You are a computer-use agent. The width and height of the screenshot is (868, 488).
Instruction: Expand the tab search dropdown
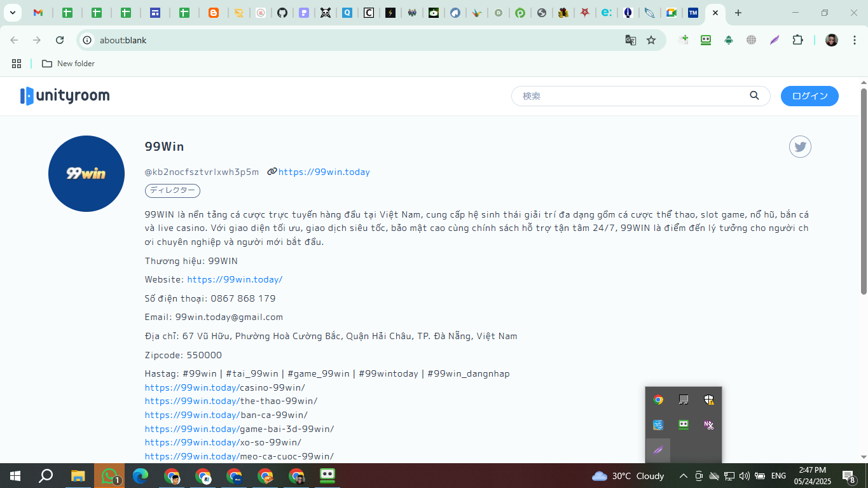point(12,13)
